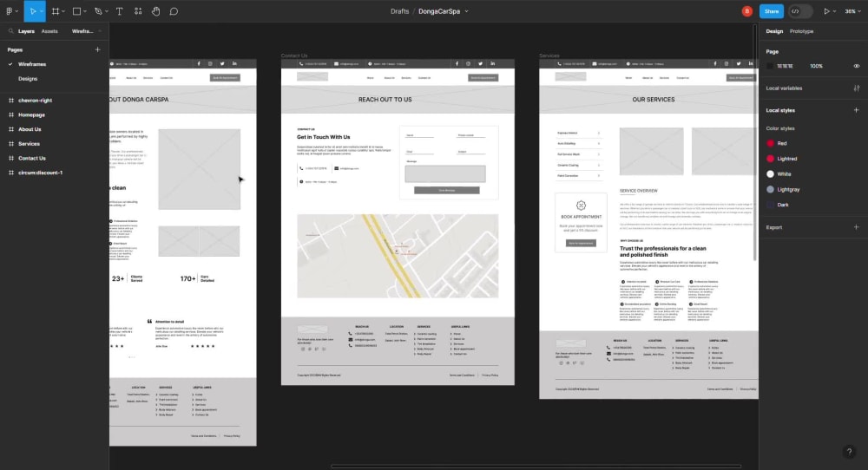Screen dimensions: 868x470
Task: Switch to the Layers tab
Action: point(26,31)
